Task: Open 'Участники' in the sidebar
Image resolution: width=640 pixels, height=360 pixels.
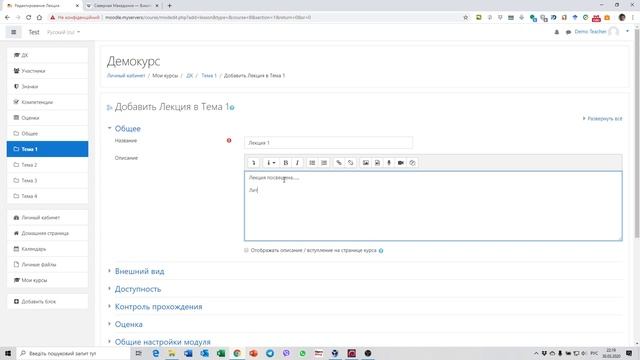Action: click(x=47, y=71)
